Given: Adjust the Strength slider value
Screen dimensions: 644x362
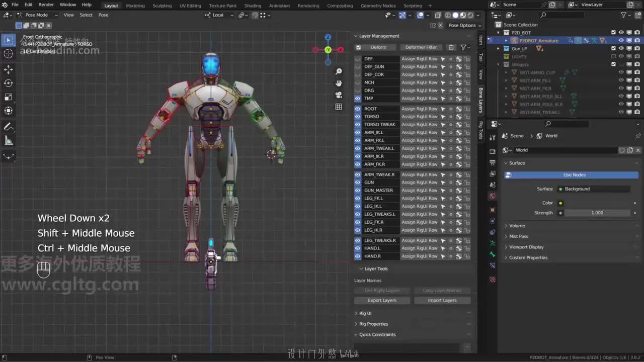Looking at the screenshot, I should 597,213.
